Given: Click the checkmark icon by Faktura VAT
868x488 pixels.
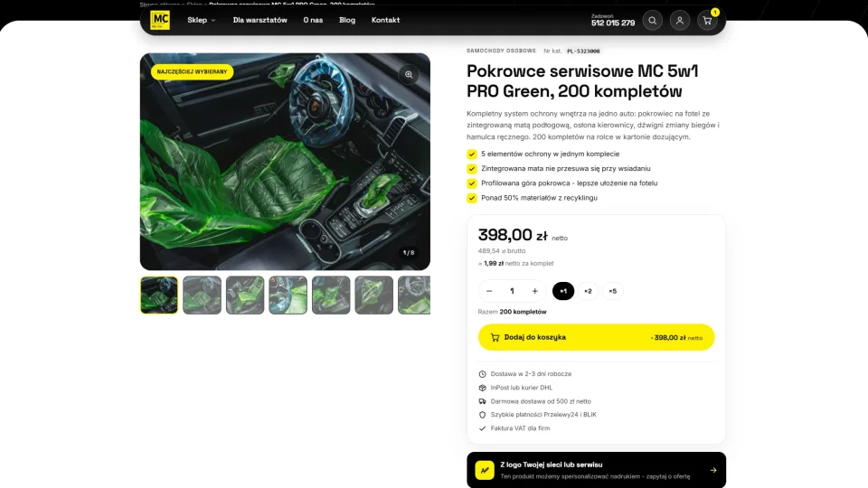Looking at the screenshot, I should click(482, 428).
